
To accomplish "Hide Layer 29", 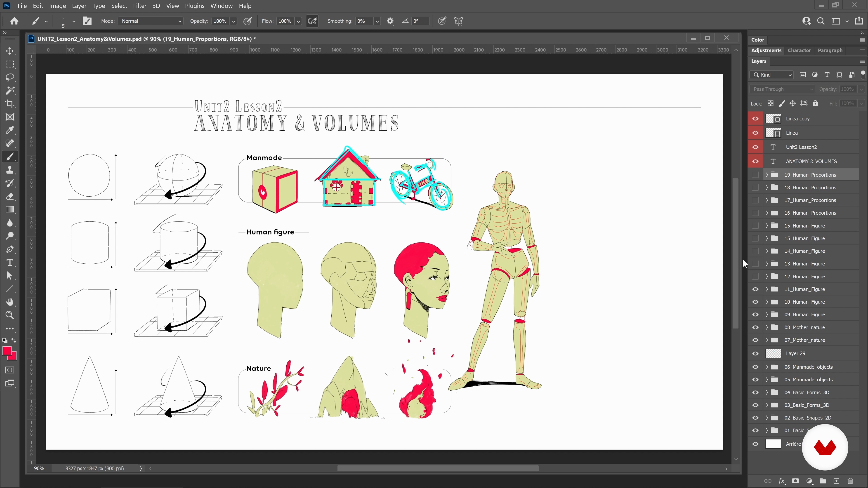I will coord(755,354).
